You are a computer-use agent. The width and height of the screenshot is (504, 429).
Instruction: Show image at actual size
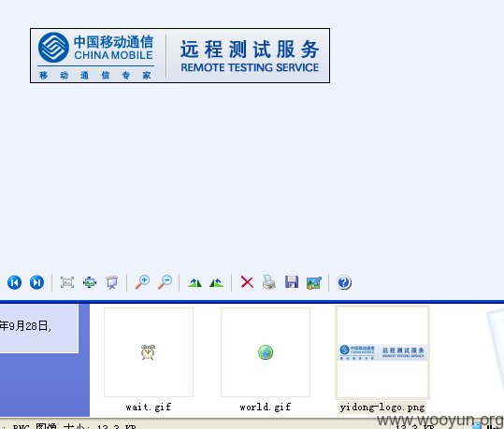coord(90,282)
